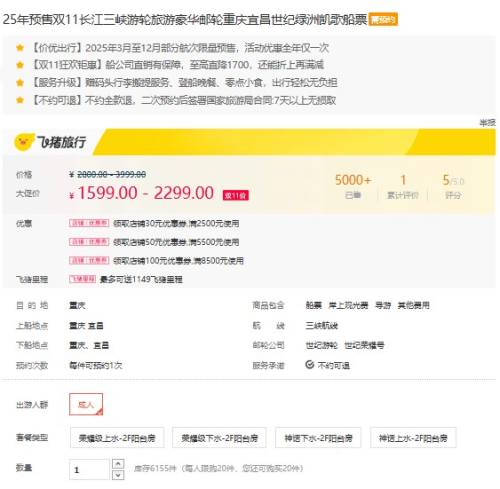Click the star icon beside 【双11狂欢钜惠】
The width and height of the screenshot is (500, 489).
(x=20, y=65)
